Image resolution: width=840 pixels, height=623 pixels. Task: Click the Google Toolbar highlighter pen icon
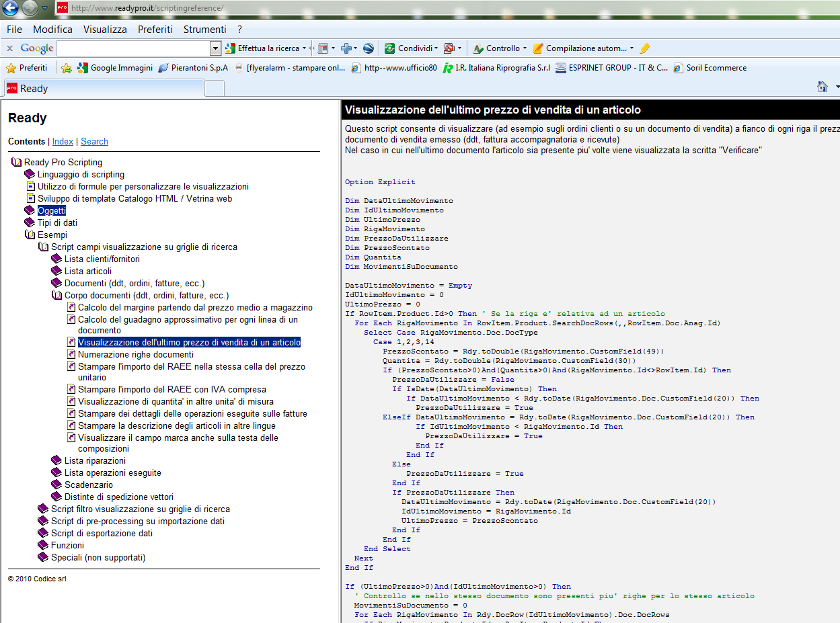click(645, 48)
